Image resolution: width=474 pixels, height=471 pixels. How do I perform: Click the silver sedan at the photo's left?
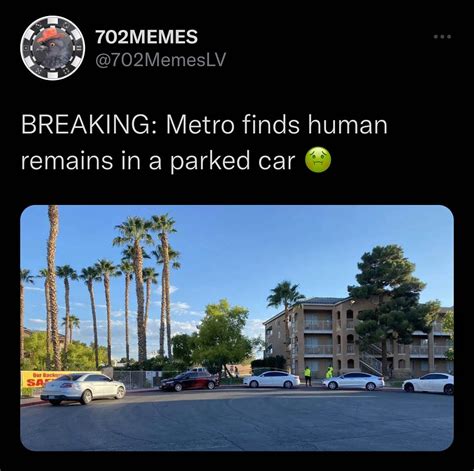pyautogui.click(x=83, y=389)
